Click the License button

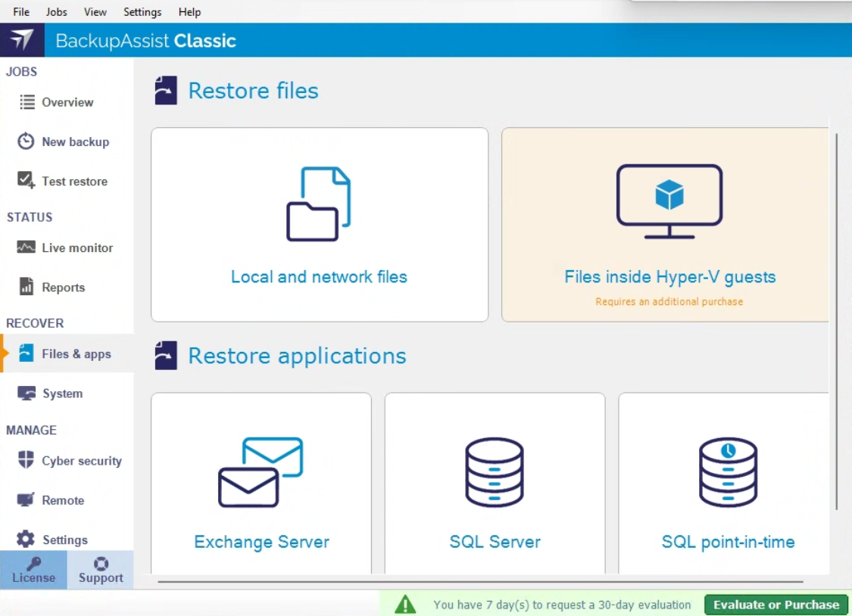pyautogui.click(x=33, y=571)
